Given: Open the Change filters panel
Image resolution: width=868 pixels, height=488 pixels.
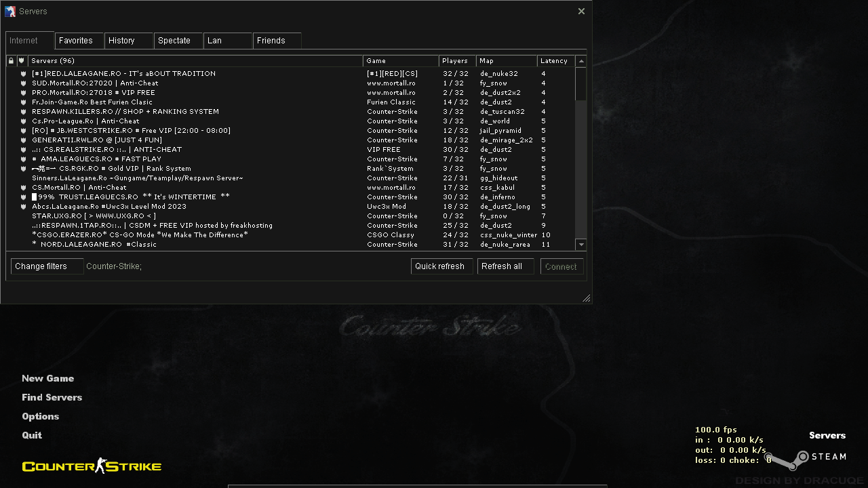Looking at the screenshot, I should coord(47,266).
